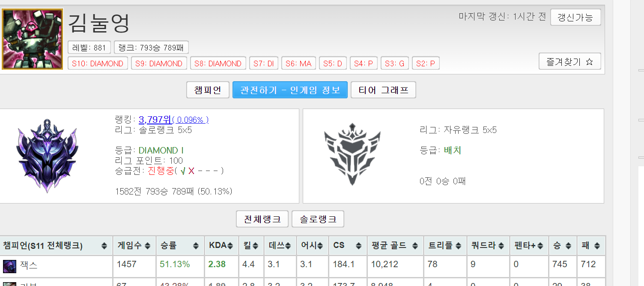
Task: Click the Diamond rank emblem icon
Action: (x=47, y=156)
